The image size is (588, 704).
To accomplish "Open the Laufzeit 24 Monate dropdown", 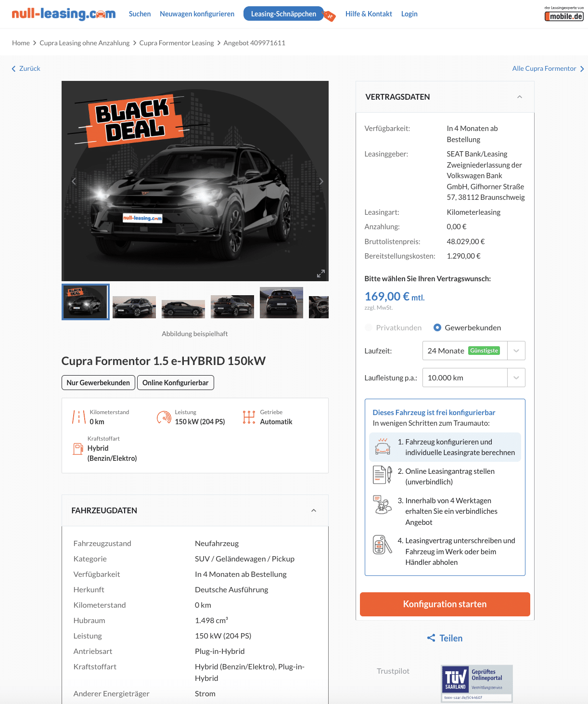I will [473, 351].
